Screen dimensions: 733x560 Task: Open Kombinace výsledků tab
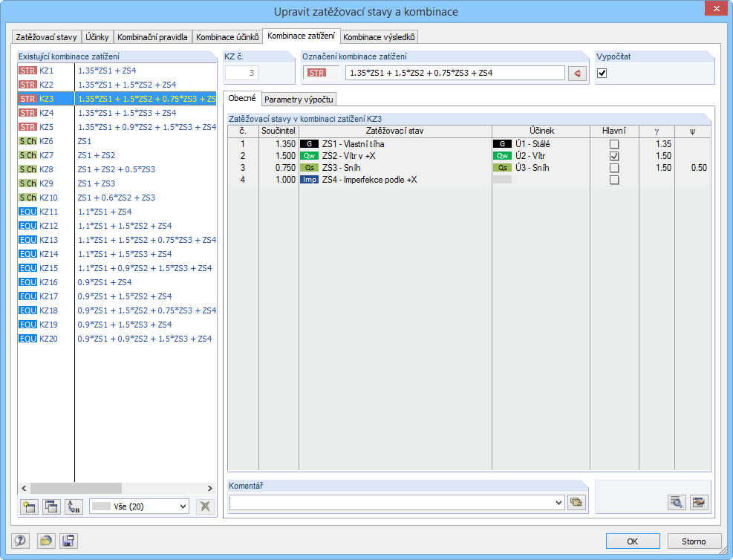(379, 37)
